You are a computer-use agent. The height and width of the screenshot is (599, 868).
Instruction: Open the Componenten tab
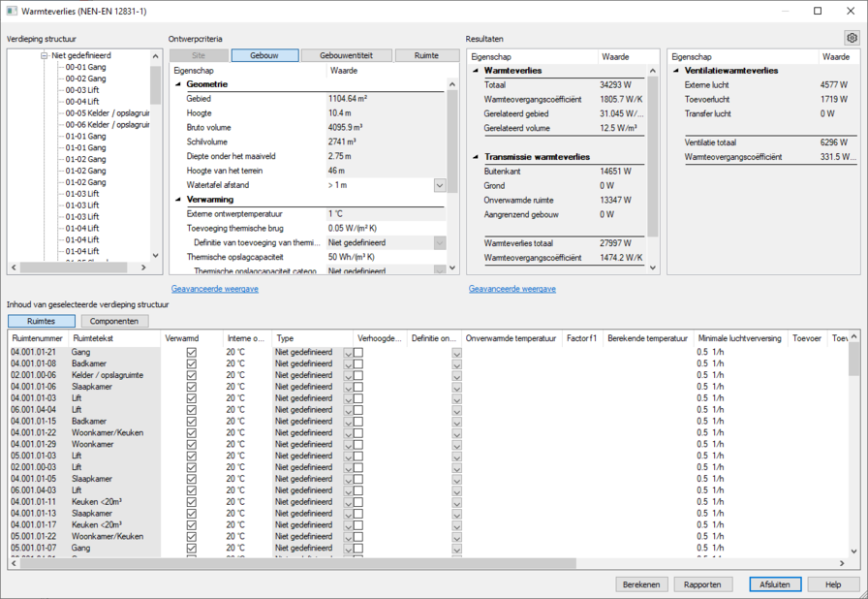tap(114, 321)
